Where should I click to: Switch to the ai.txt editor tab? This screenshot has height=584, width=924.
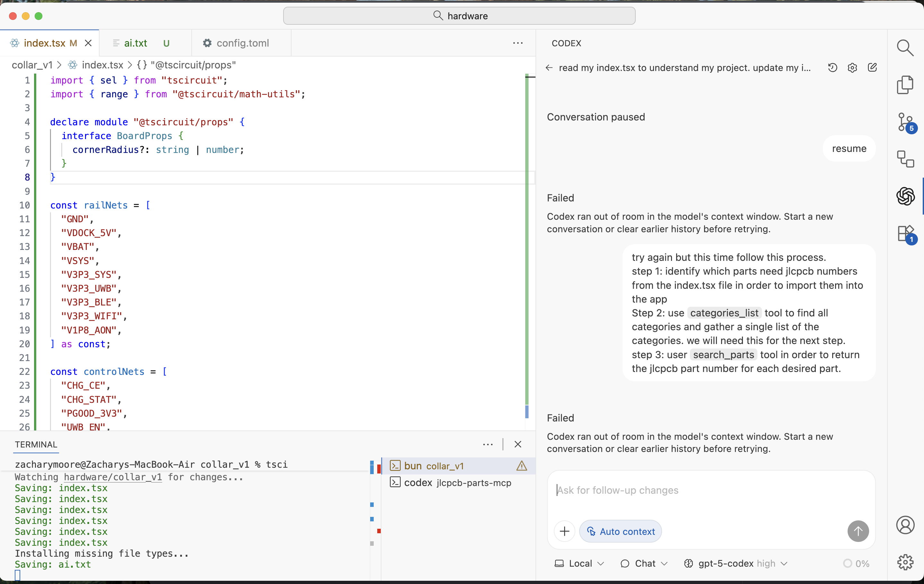(x=135, y=43)
